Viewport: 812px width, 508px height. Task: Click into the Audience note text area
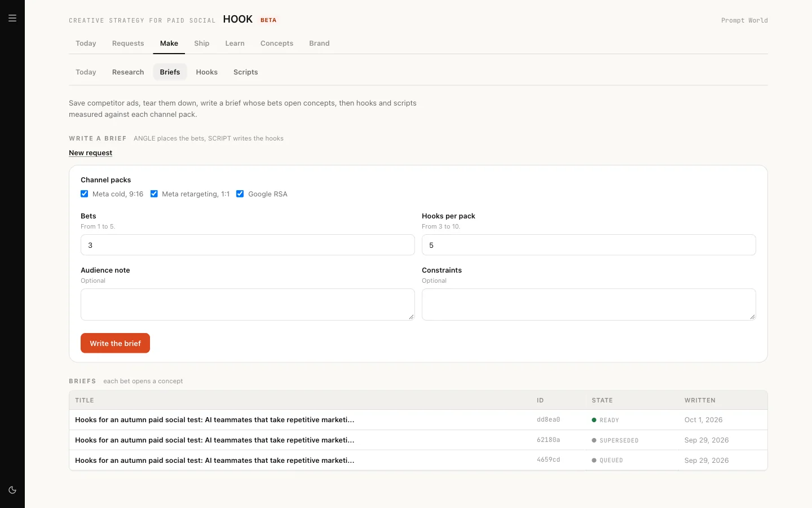pyautogui.click(x=248, y=305)
